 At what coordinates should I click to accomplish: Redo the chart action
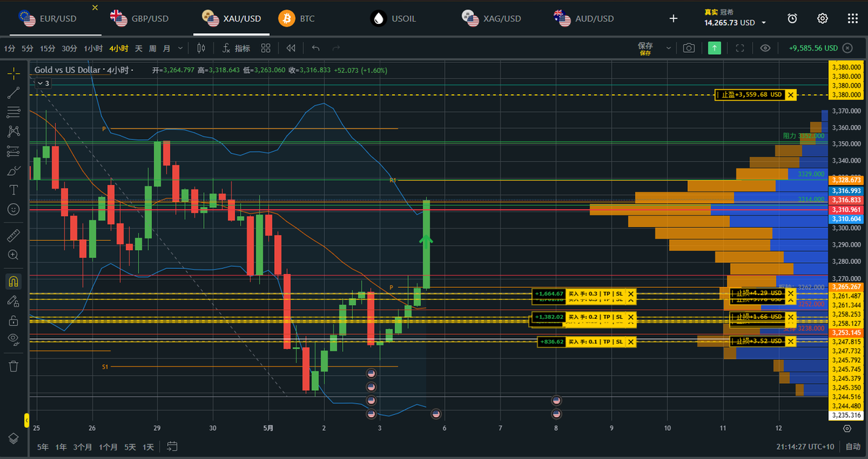(x=336, y=48)
